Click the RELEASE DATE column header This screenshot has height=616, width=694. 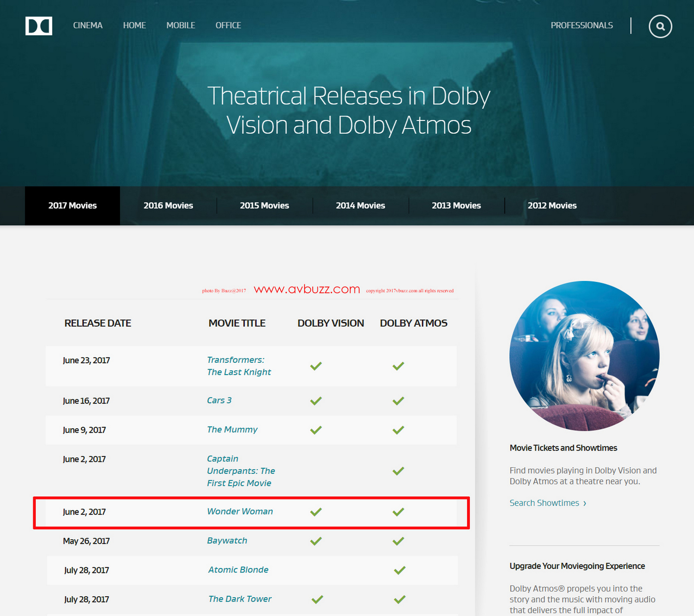[98, 323]
